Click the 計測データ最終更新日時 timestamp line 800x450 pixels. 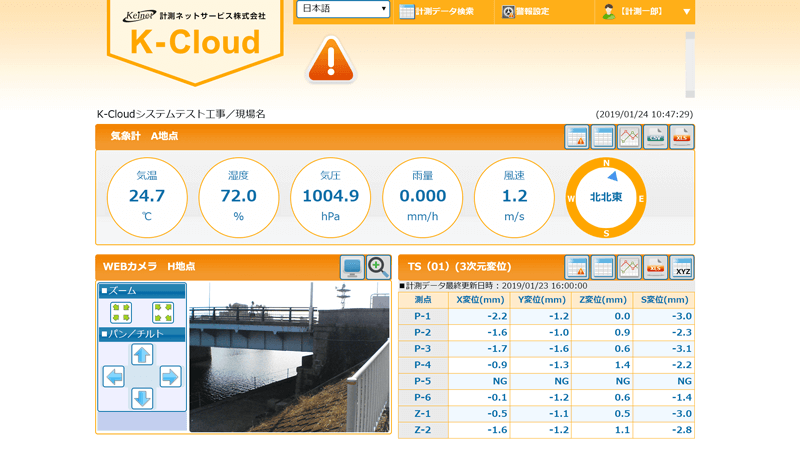click(493, 286)
